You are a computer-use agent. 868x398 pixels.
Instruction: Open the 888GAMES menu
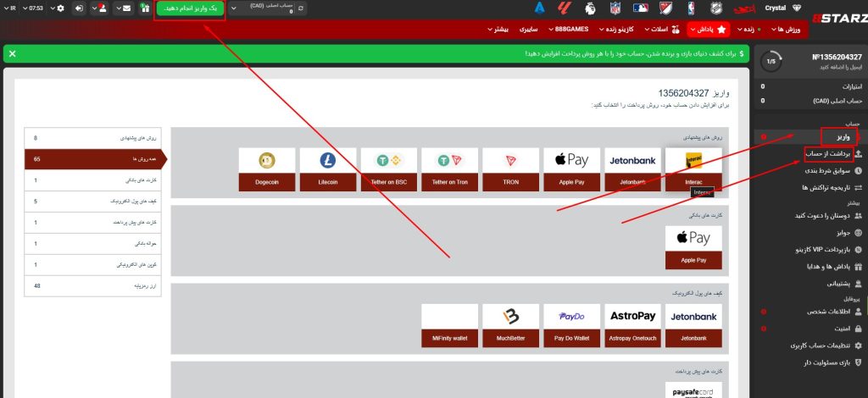coord(568,30)
